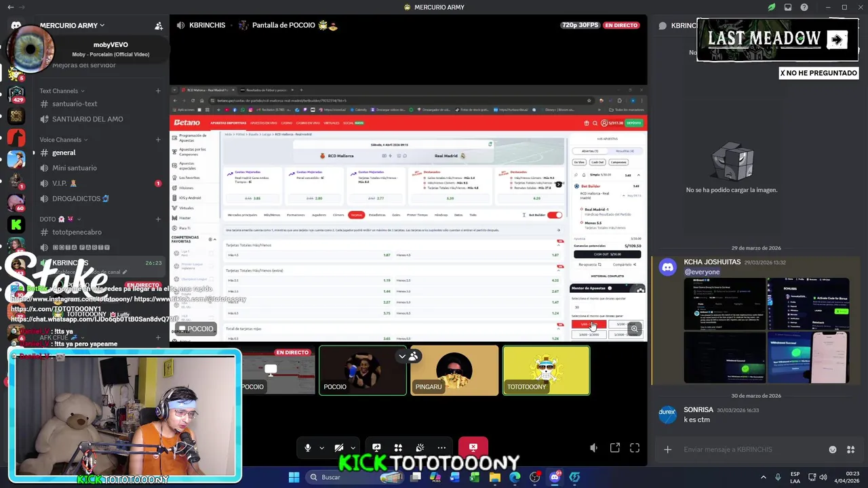Collapse the participants row chevron
Viewport: 868px width, 488px height.
point(402,356)
